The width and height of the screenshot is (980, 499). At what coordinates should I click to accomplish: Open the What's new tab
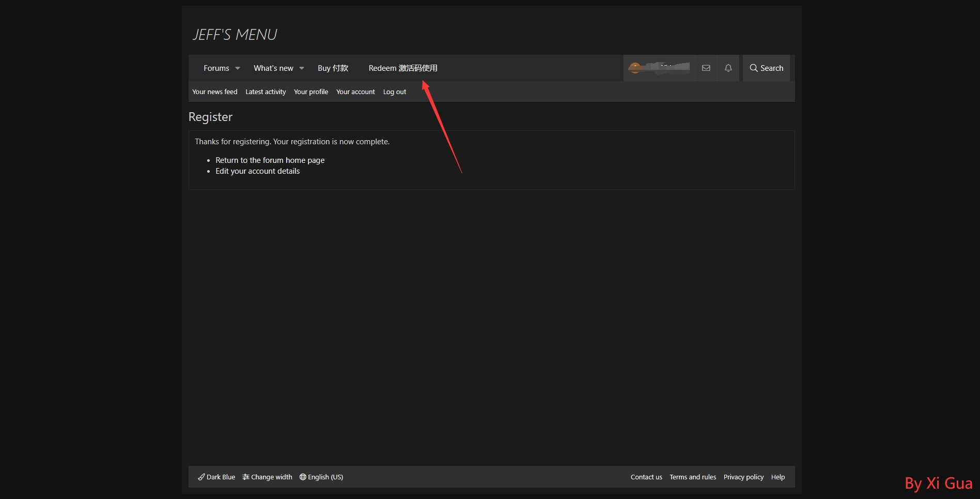(273, 68)
